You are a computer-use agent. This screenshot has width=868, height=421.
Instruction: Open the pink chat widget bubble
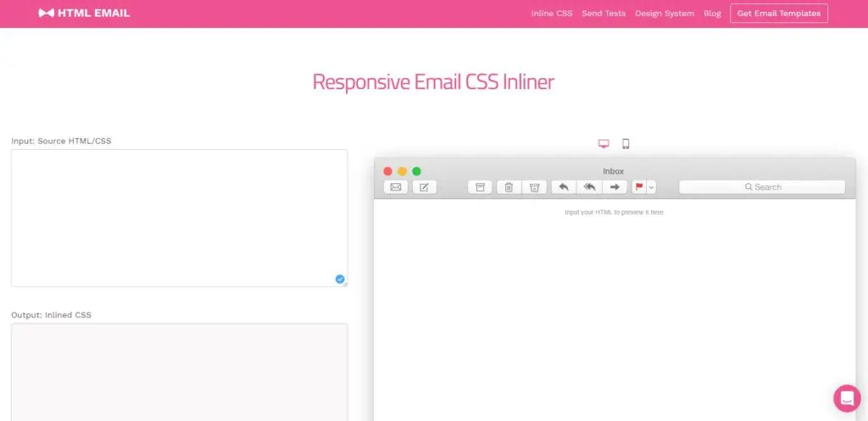(846, 397)
